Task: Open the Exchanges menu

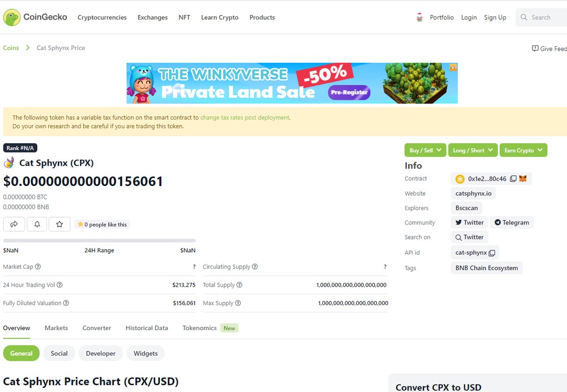Action: (153, 17)
